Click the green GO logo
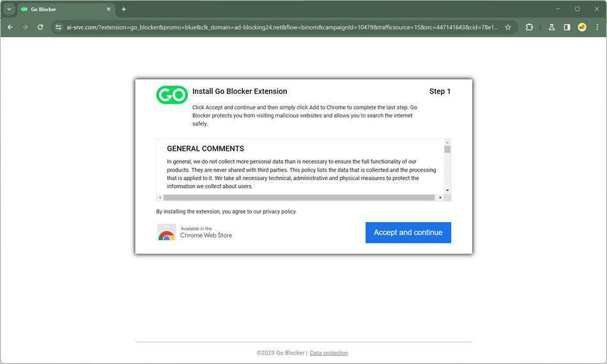Viewport: 607px width, 364px height. pyautogui.click(x=172, y=95)
